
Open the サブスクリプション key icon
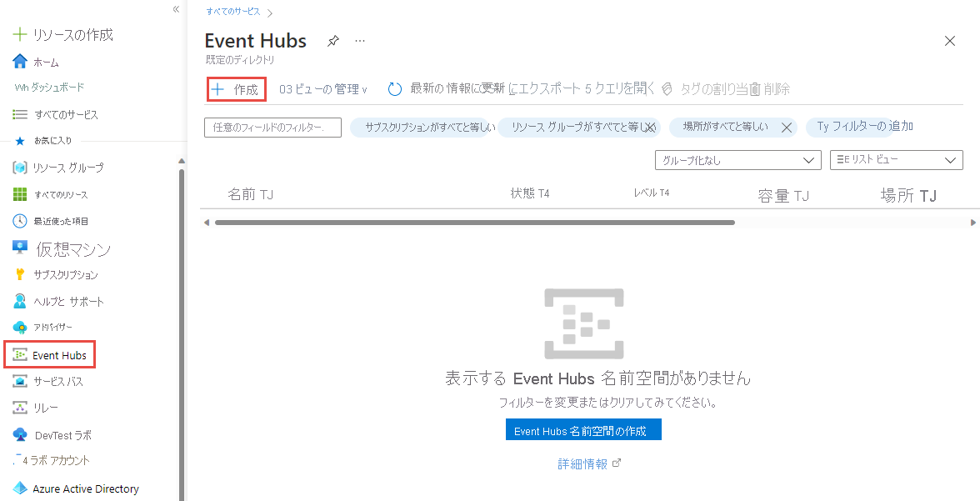click(20, 274)
